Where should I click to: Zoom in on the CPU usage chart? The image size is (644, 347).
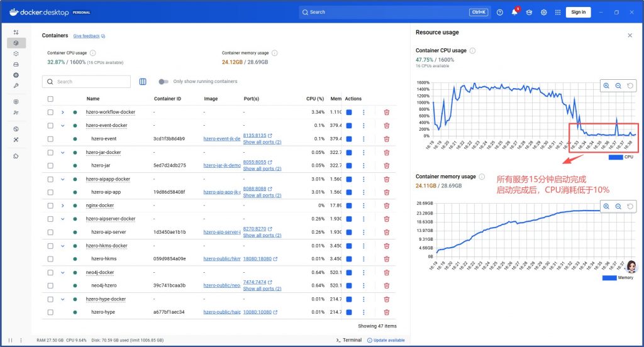(606, 85)
